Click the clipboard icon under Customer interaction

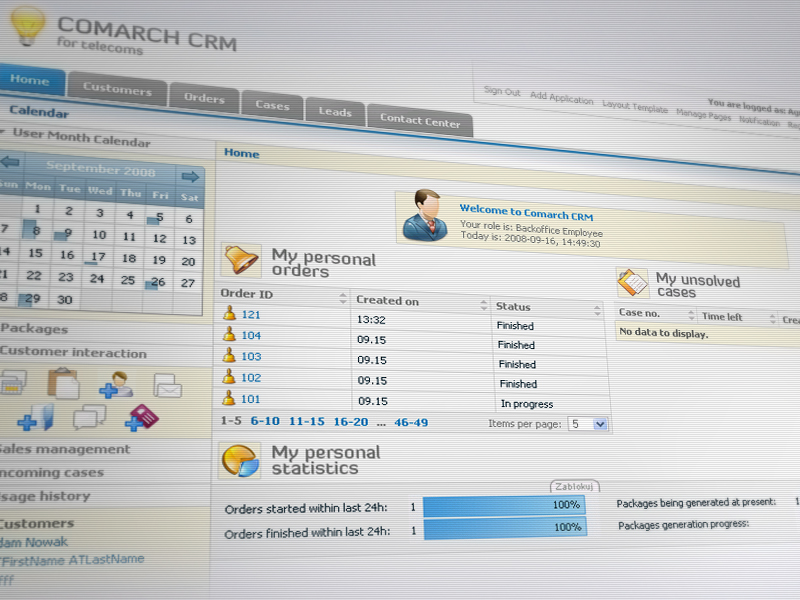click(x=62, y=383)
